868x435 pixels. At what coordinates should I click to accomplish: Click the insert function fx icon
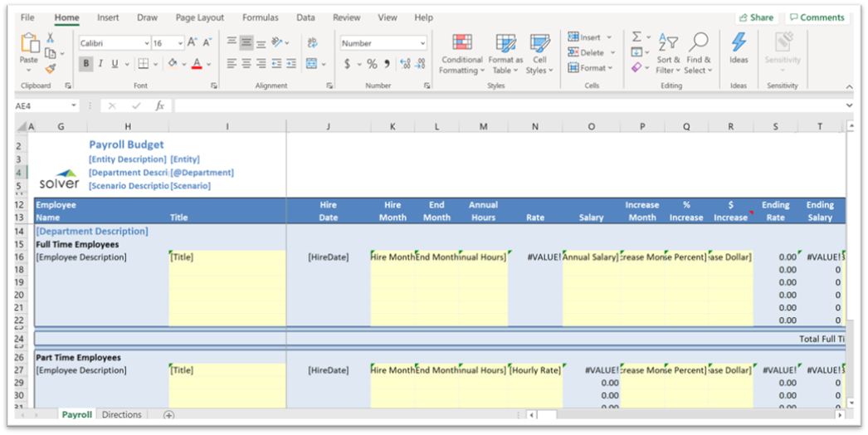click(x=159, y=105)
